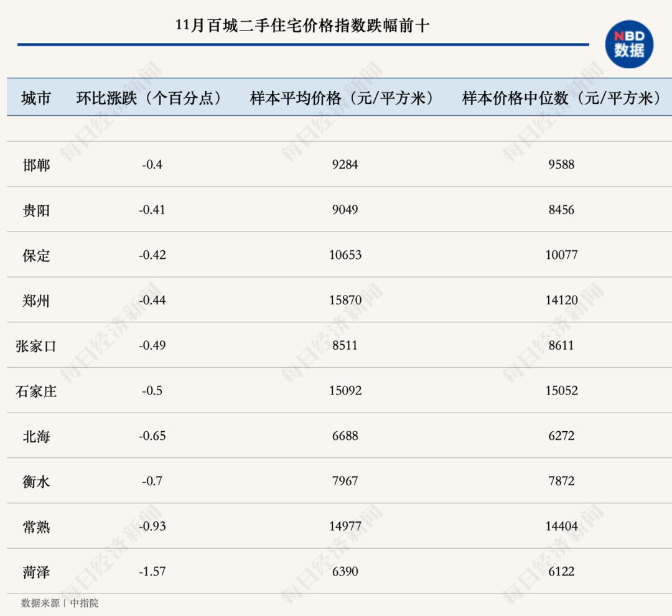This screenshot has height=616, width=672.
Task: Click 石家庄 median price 15052
Action: coord(561,391)
